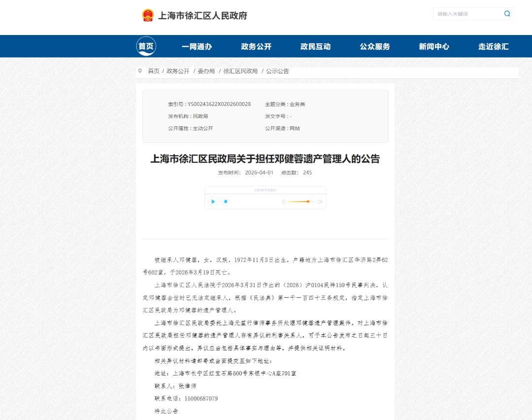Go to the 新闻中心 section
The image size is (532, 420).
click(433, 46)
